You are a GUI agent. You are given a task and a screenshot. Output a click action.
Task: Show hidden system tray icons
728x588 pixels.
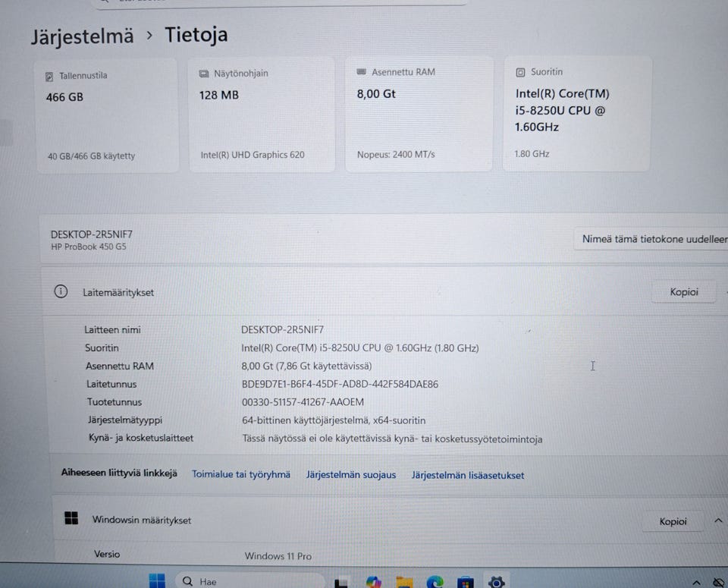point(696,583)
